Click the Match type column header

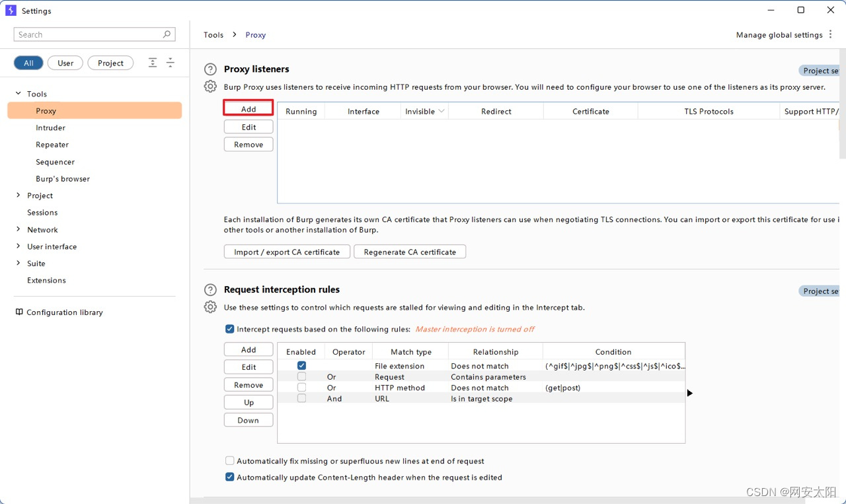pos(411,351)
